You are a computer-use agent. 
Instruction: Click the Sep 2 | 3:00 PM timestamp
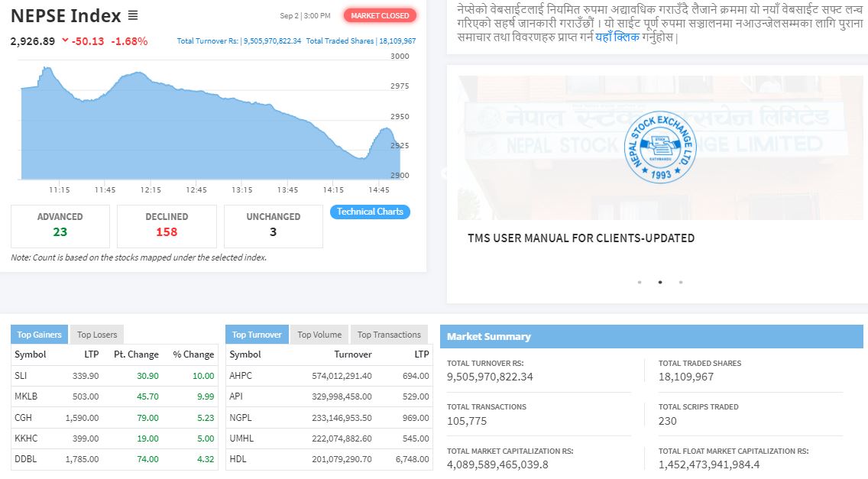(x=305, y=15)
